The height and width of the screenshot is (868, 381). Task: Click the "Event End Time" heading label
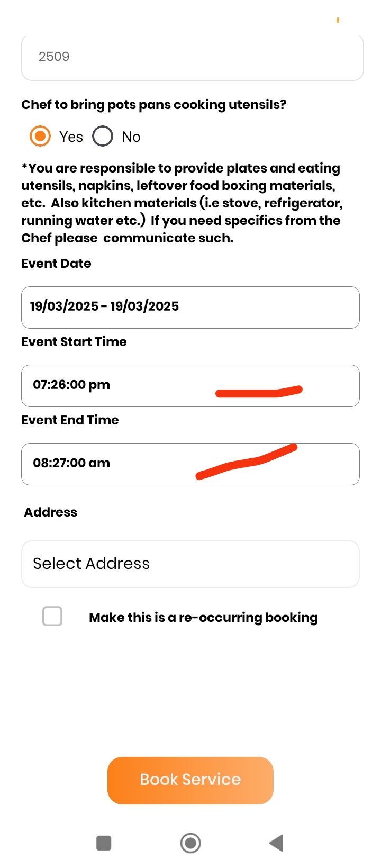[x=70, y=420]
